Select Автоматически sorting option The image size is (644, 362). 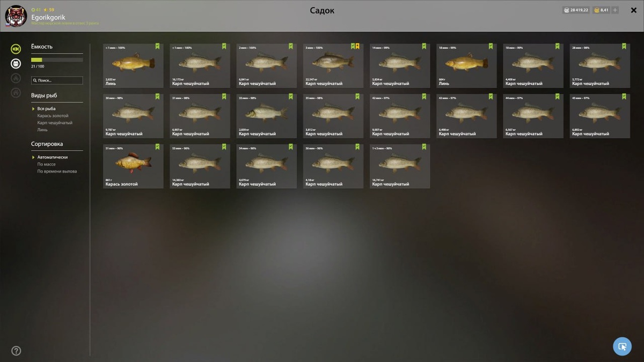pyautogui.click(x=53, y=157)
